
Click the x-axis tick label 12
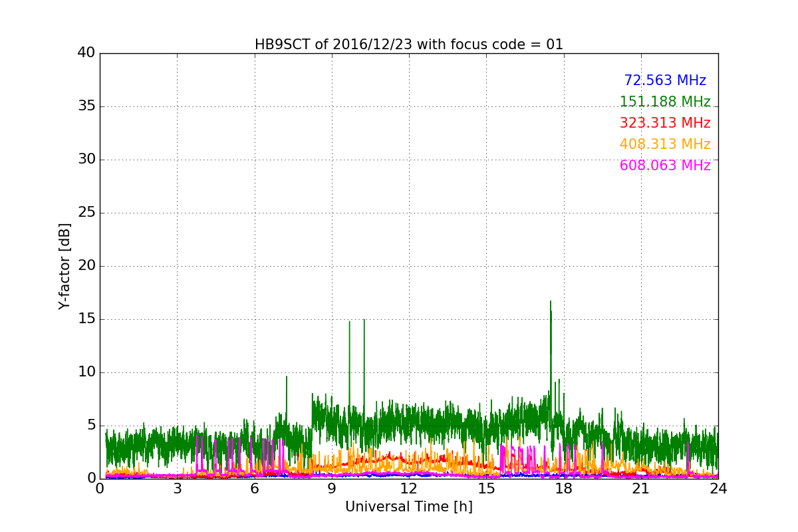409,489
